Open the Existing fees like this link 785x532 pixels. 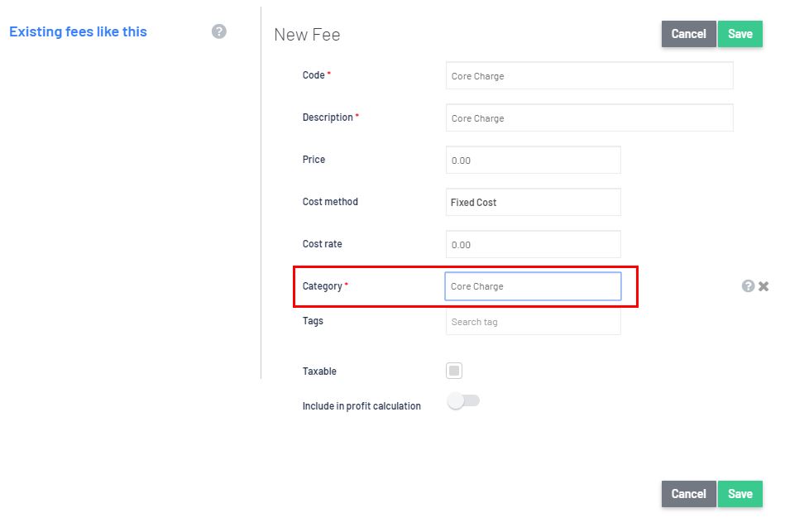pos(78,31)
